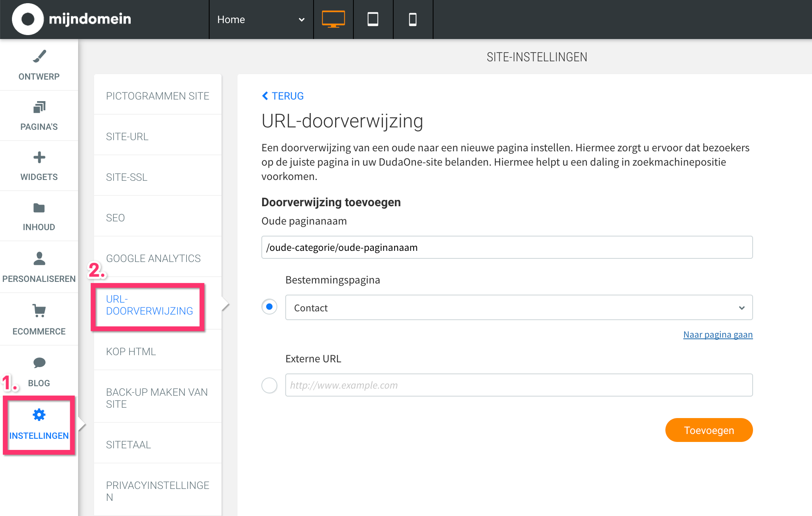Switch to mobile phone preview
The width and height of the screenshot is (812, 516).
point(413,19)
